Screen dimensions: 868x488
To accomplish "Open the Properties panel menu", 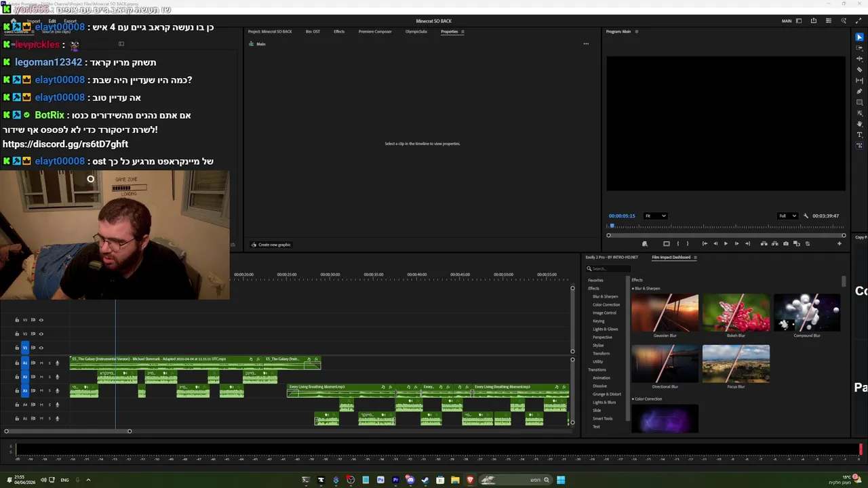I will (462, 32).
